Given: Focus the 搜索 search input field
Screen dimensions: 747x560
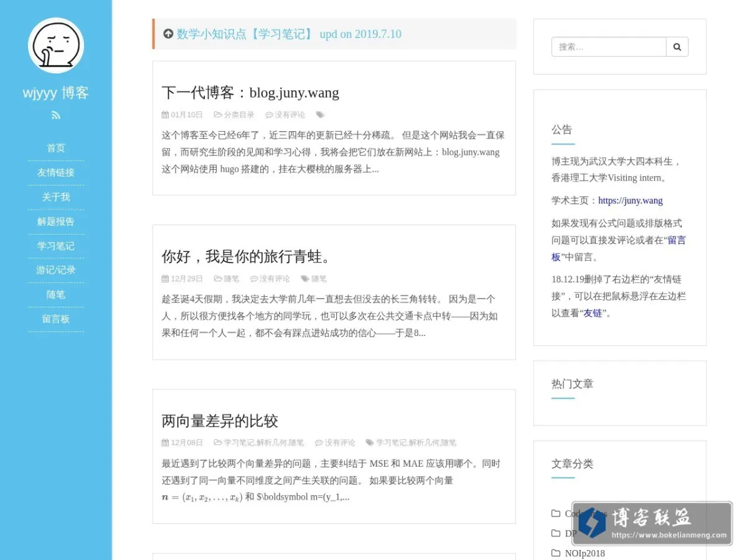Looking at the screenshot, I should coord(609,47).
